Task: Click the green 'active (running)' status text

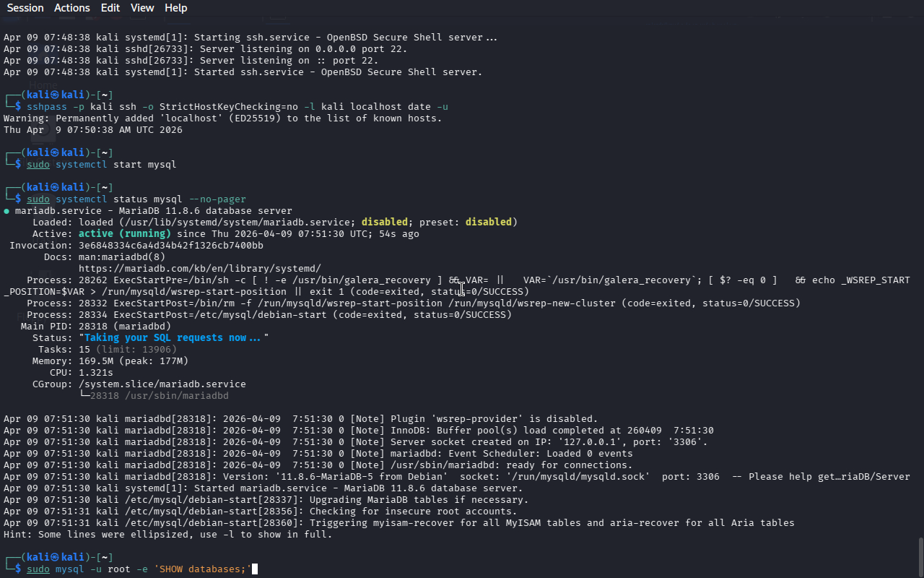Action: tap(124, 233)
